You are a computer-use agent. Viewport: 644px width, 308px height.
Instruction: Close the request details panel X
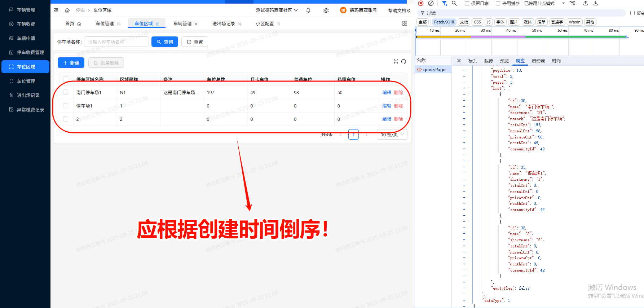pyautogui.click(x=459, y=61)
